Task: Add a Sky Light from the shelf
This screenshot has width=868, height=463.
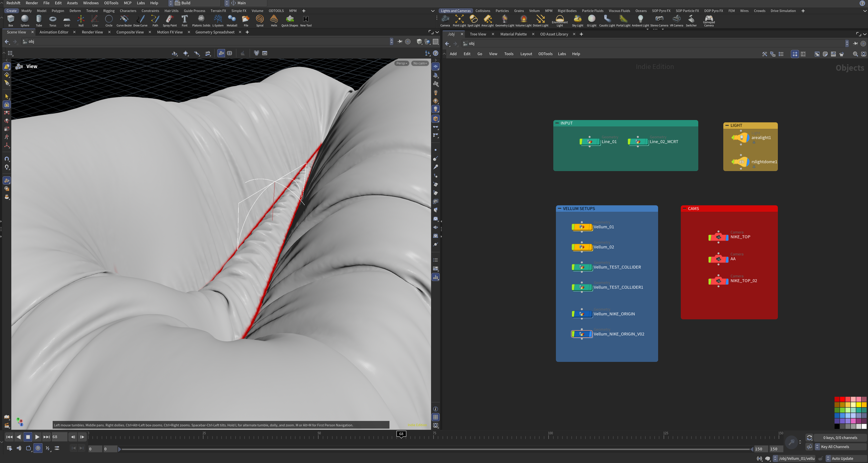Action: pos(577,21)
